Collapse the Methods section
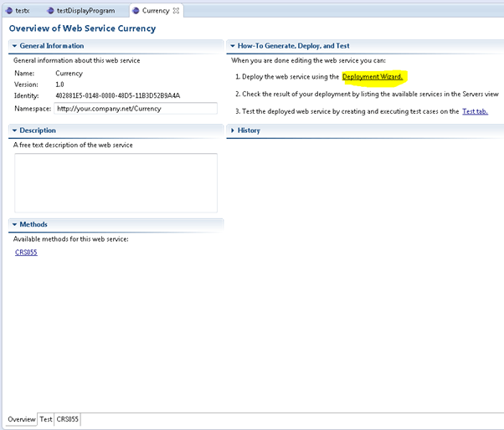Image resolution: width=504 pixels, height=430 pixels. (14, 224)
